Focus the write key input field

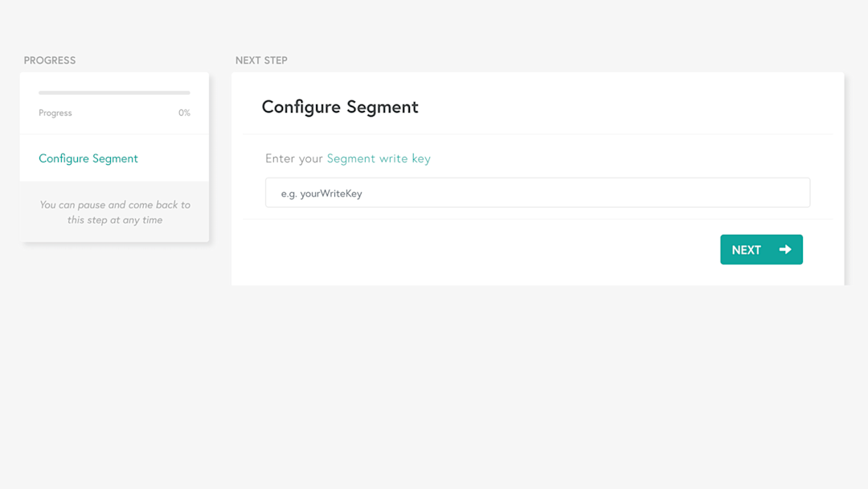coord(537,193)
